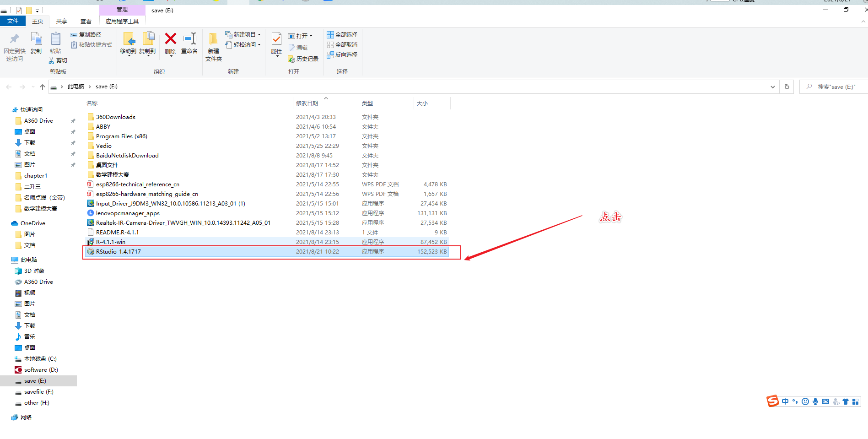Click 此电脑 in the address breadcrumb
868x439 pixels.
pos(76,87)
